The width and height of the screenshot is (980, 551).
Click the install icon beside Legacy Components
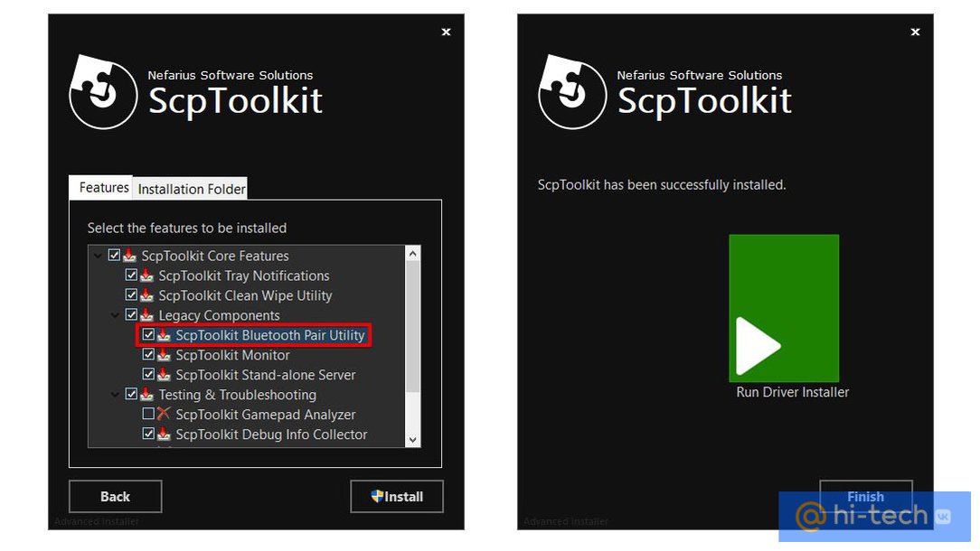point(146,315)
